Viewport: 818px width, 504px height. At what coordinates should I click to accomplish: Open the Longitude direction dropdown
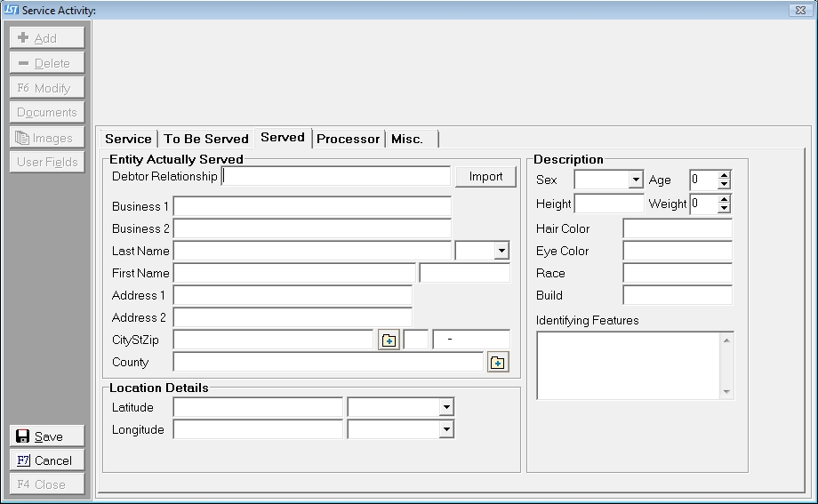tap(446, 430)
